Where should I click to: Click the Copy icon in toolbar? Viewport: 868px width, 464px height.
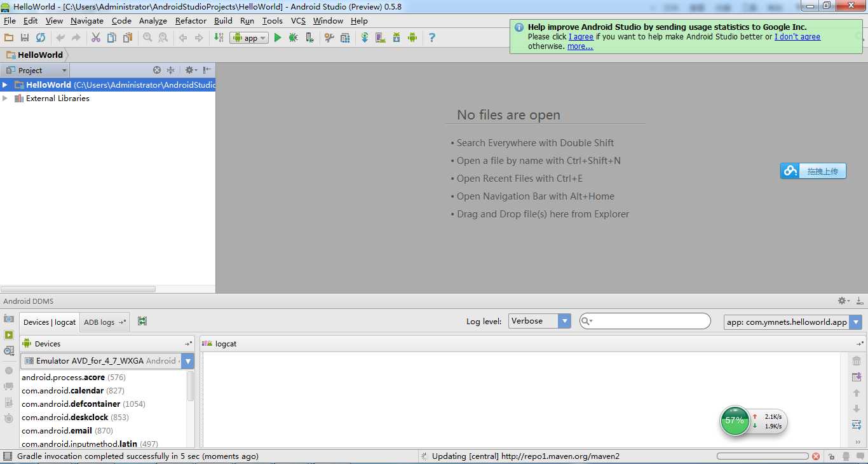(112, 38)
